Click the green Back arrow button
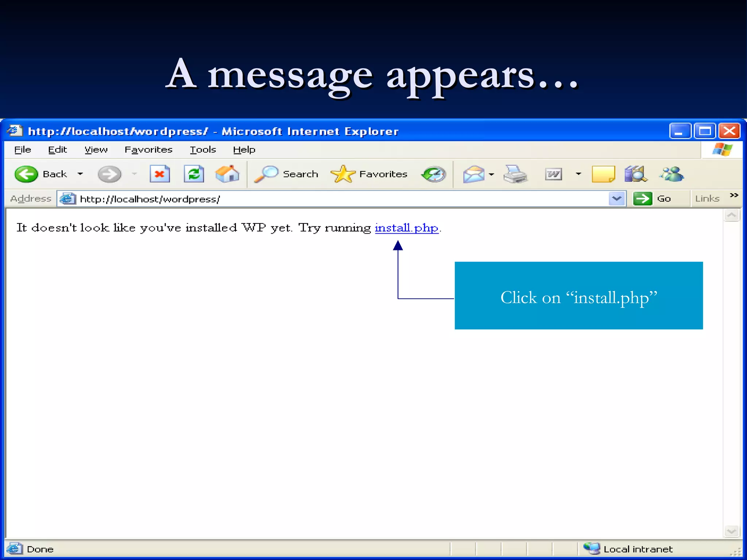The width and height of the screenshot is (747, 560). click(26, 174)
